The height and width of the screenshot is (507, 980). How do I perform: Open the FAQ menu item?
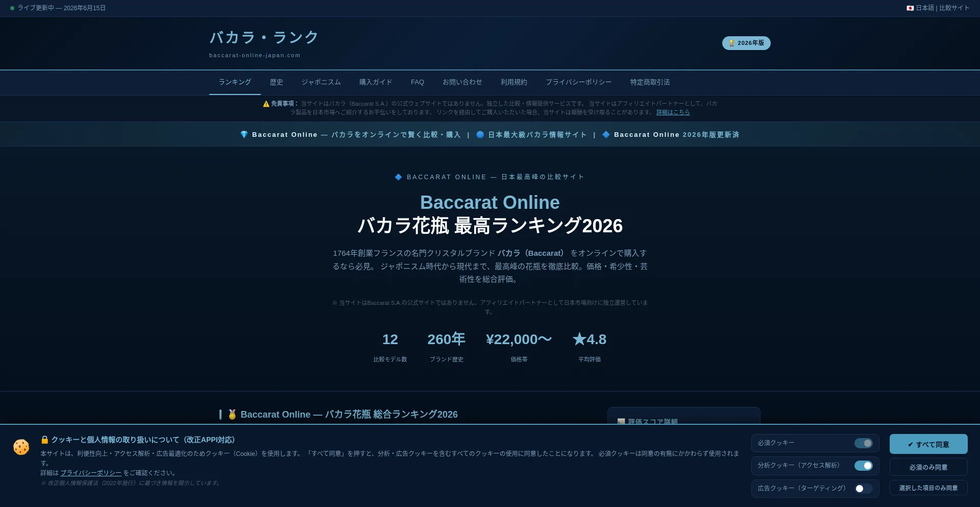pyautogui.click(x=418, y=82)
